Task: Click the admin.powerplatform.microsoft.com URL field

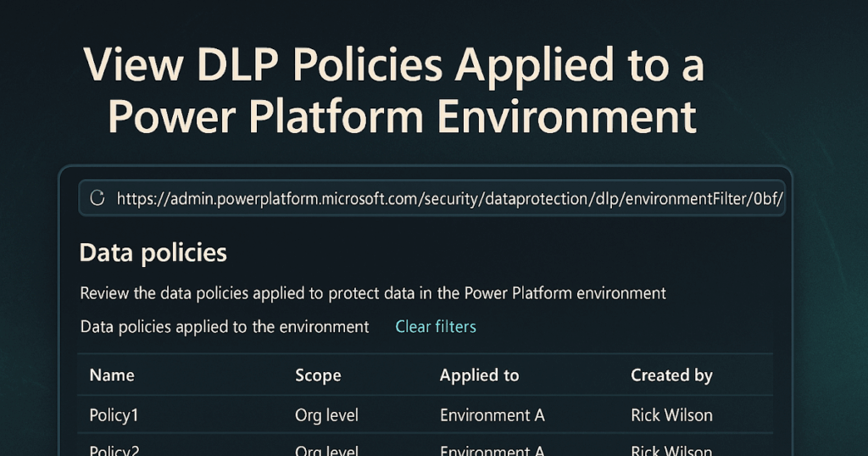Action: pyautogui.click(x=431, y=198)
